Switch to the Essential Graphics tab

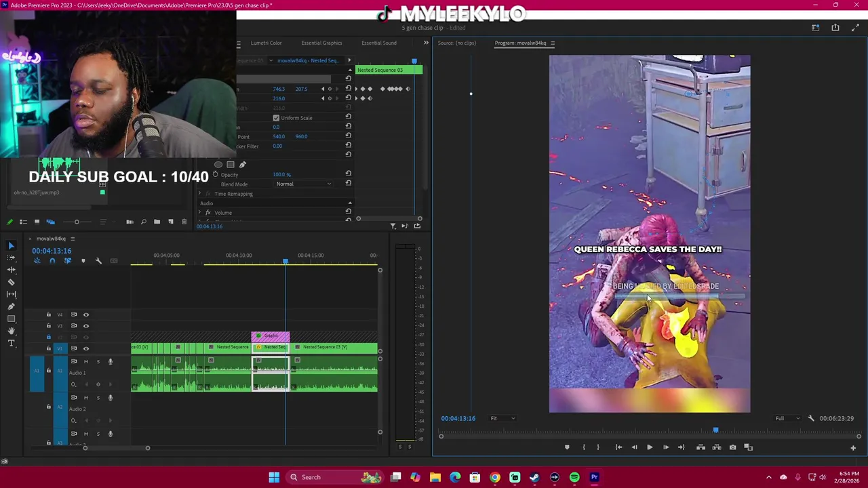click(x=321, y=43)
